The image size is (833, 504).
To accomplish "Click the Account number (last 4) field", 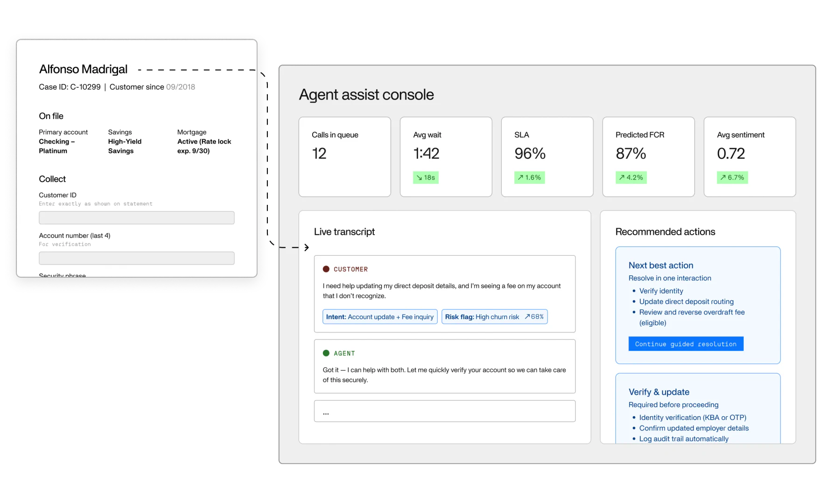I will click(x=136, y=258).
